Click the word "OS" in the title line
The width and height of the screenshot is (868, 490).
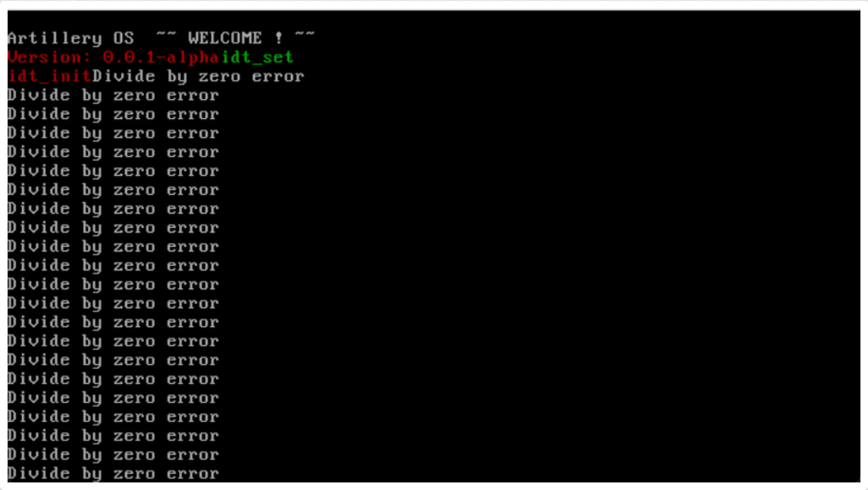(124, 38)
